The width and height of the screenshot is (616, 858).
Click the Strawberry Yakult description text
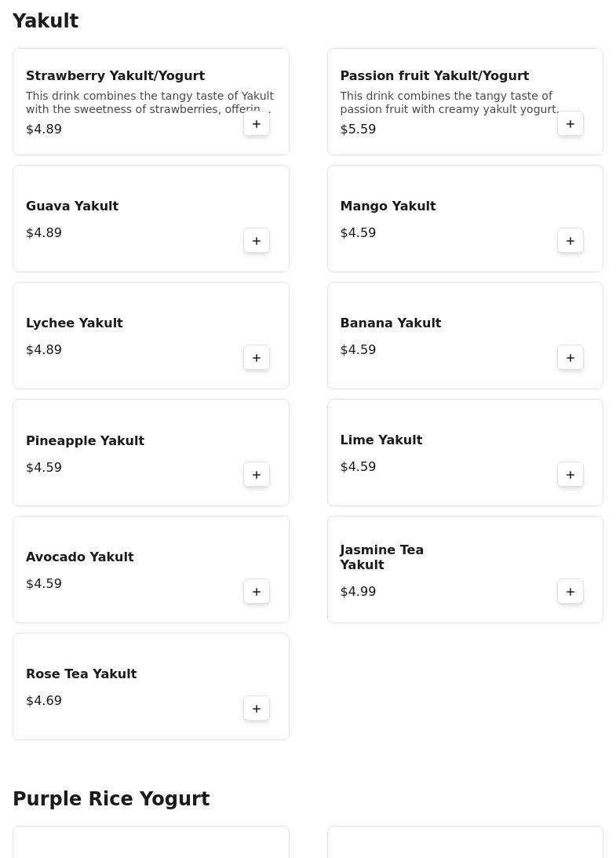149,103
